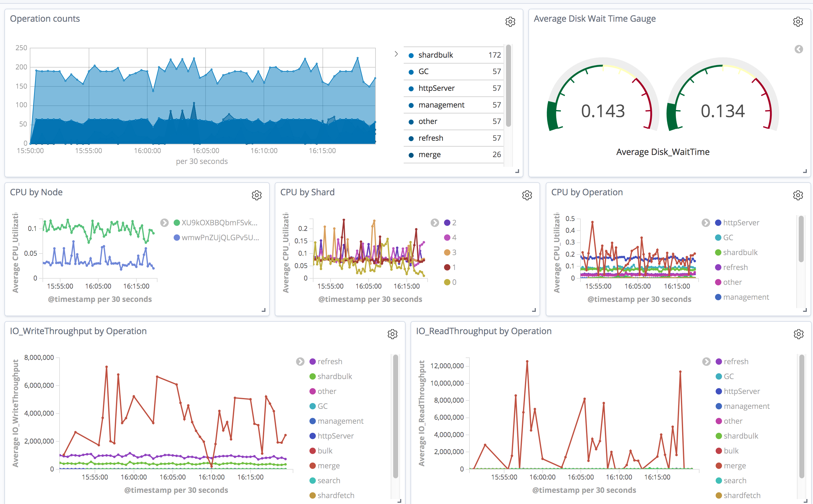The width and height of the screenshot is (813, 504).
Task: Open settings gear on IO_WriteThroughput by Operation panel
Action: pyautogui.click(x=393, y=334)
